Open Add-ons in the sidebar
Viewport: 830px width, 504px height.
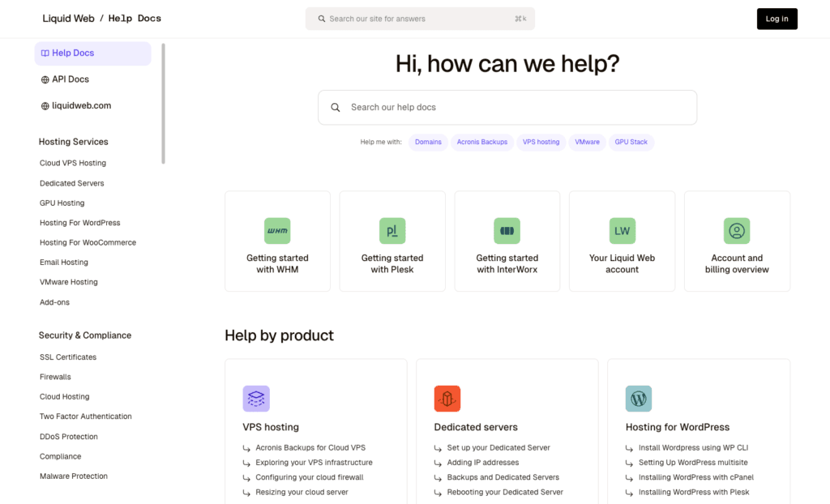coord(54,302)
